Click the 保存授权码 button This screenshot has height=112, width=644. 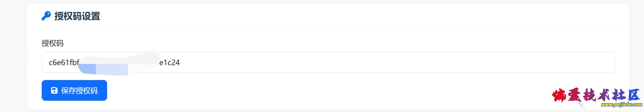74,90
